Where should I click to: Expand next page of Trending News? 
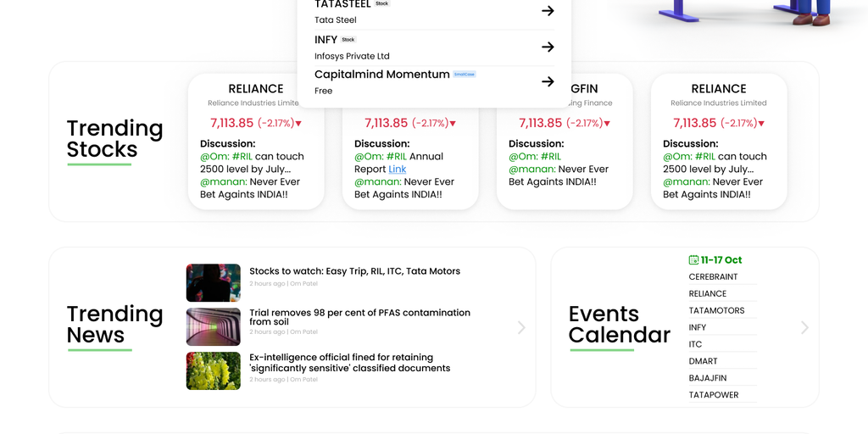[x=521, y=327]
